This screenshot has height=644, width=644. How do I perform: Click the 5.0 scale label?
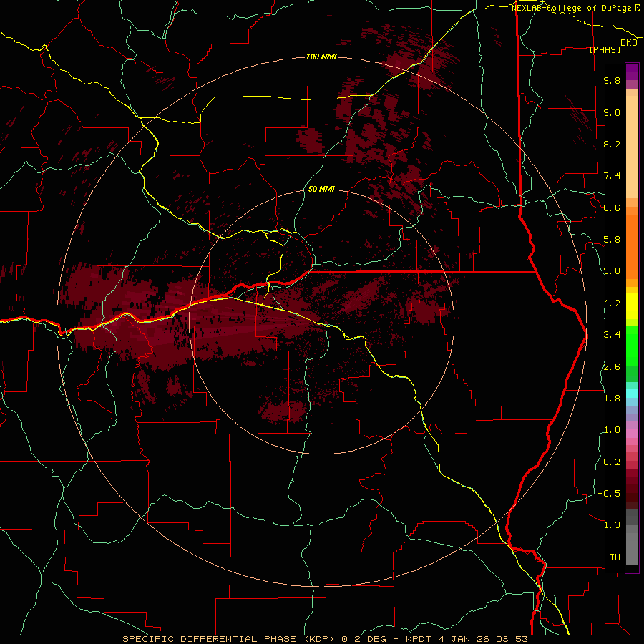612,271
